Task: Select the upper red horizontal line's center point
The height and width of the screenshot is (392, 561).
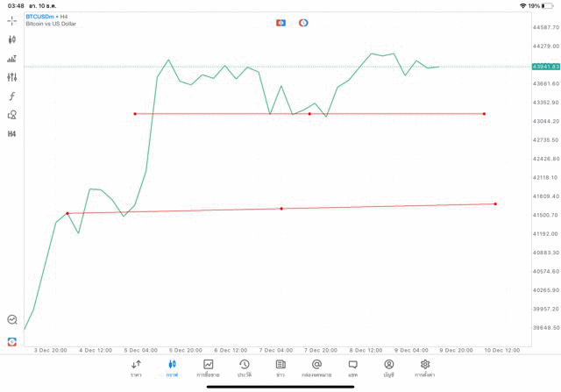Action: click(x=309, y=114)
